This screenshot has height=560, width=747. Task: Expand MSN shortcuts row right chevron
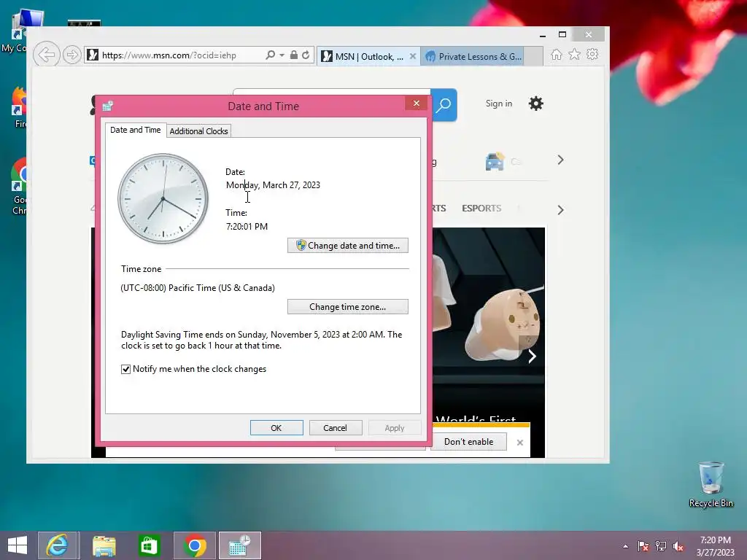560,160
